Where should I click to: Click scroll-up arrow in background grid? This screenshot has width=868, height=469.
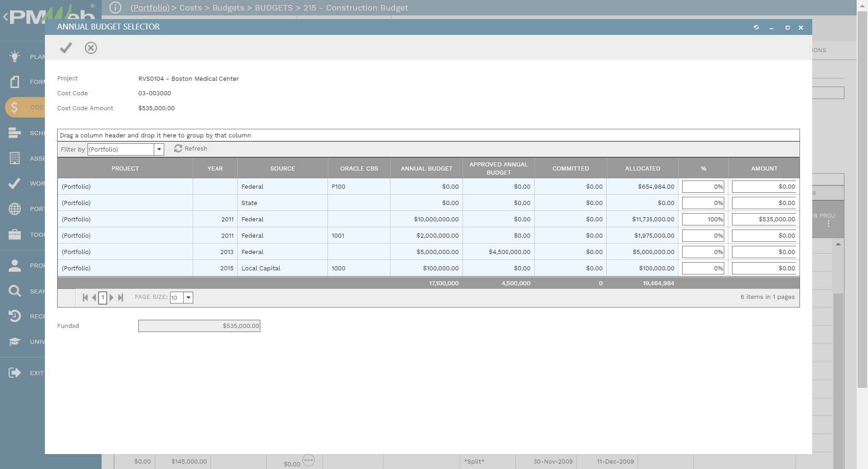(x=839, y=244)
